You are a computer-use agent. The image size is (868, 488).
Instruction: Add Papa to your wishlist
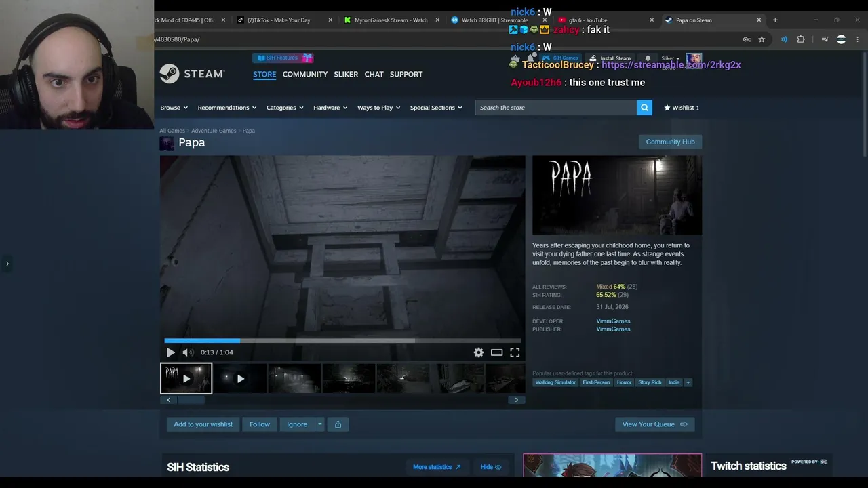(x=203, y=424)
